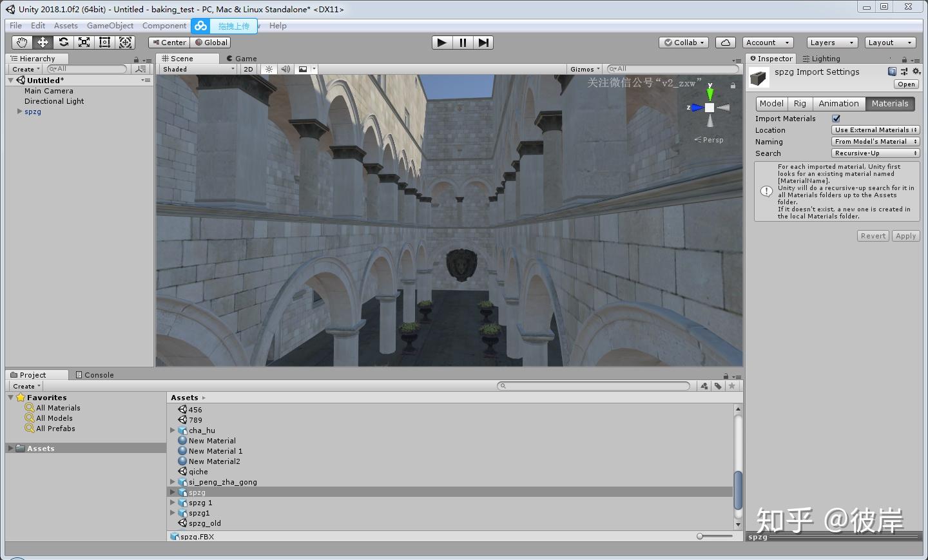
Task: Select the Rotate tool
Action: (x=63, y=43)
